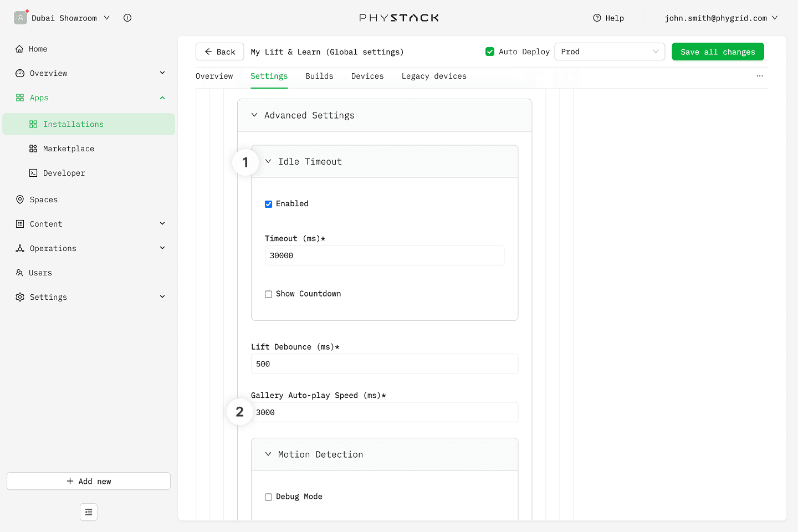Open the three-dot more options menu
Screen dimensions: 798x532
tap(760, 76)
